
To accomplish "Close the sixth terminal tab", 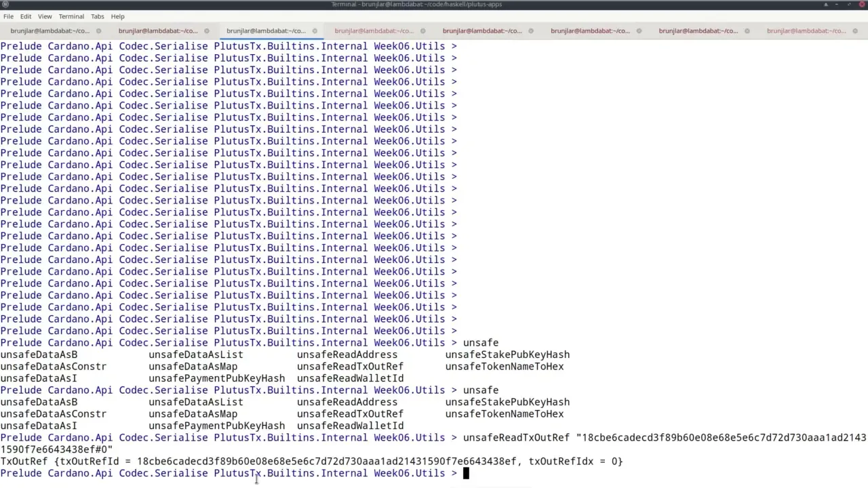I will tap(639, 31).
